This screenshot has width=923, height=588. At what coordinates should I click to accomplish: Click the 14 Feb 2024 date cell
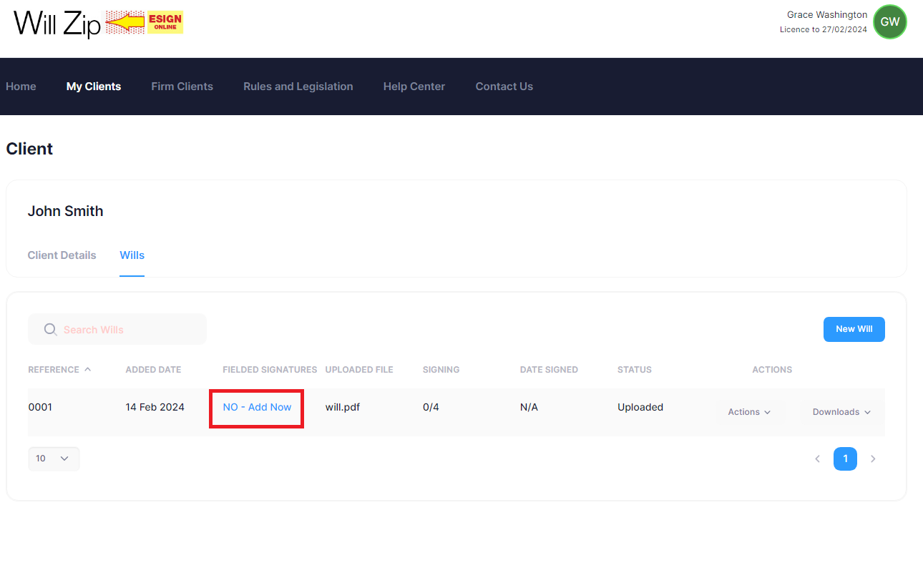pos(155,407)
